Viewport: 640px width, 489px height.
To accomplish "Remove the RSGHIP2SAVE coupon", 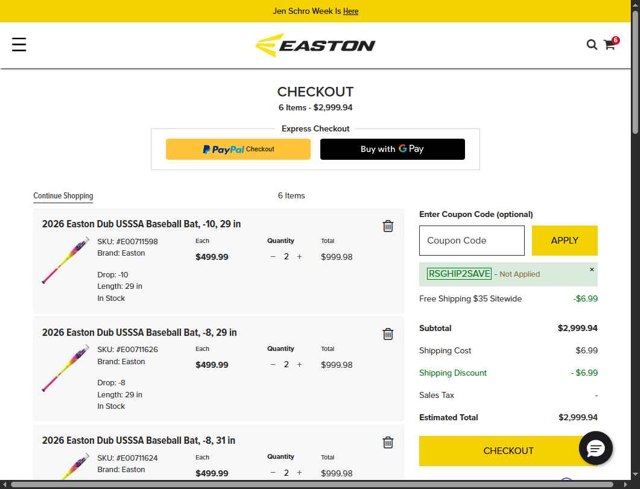I will tap(591, 270).
